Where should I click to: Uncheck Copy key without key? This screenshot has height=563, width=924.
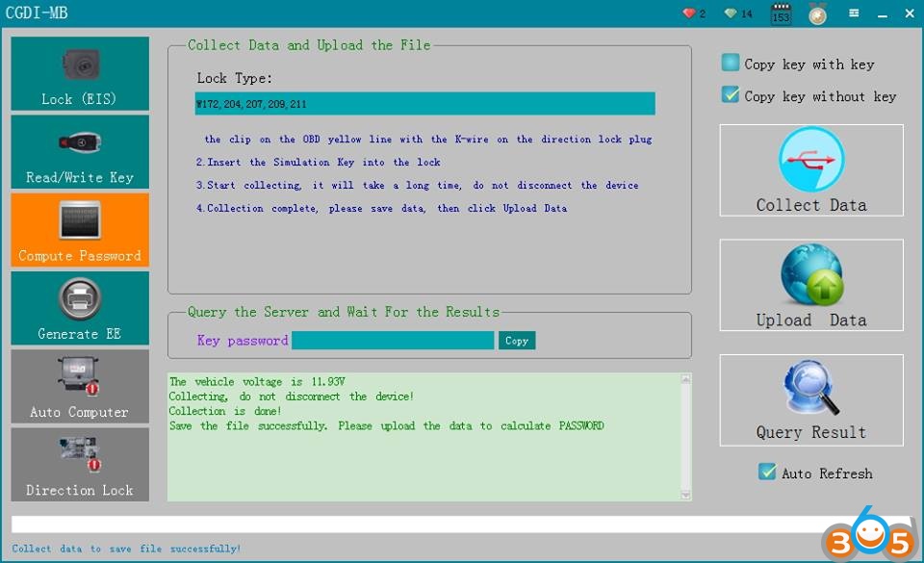(731, 95)
